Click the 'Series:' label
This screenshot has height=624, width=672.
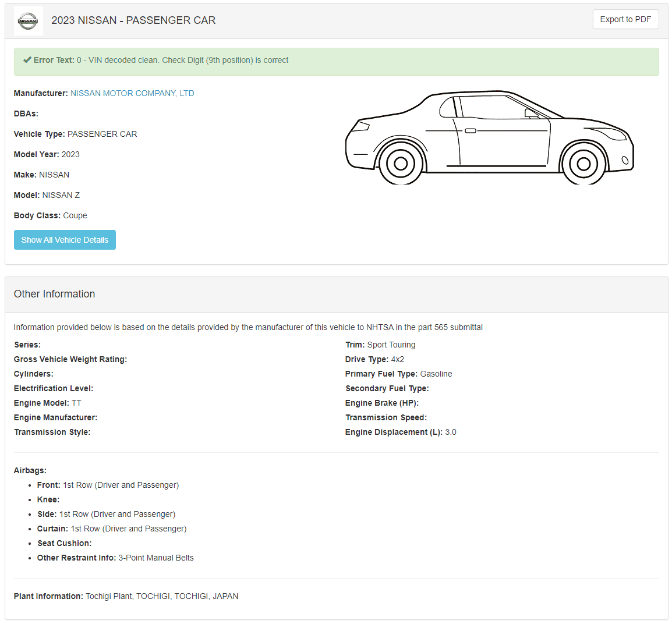point(27,345)
